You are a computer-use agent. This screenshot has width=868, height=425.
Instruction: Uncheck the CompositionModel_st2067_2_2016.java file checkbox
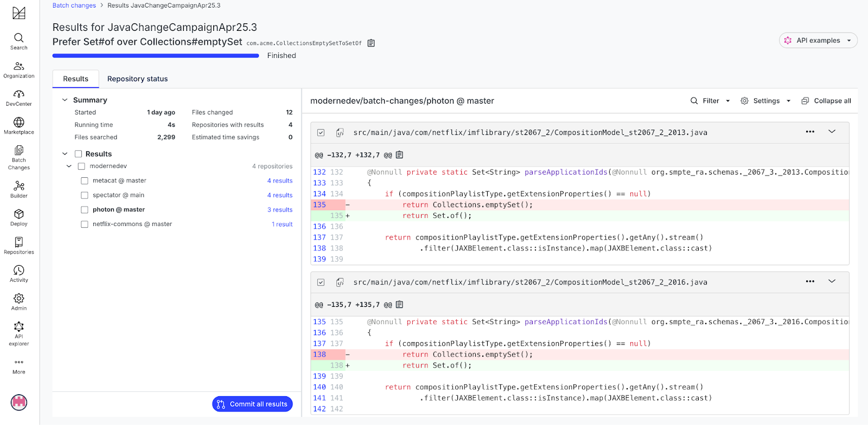click(x=321, y=282)
